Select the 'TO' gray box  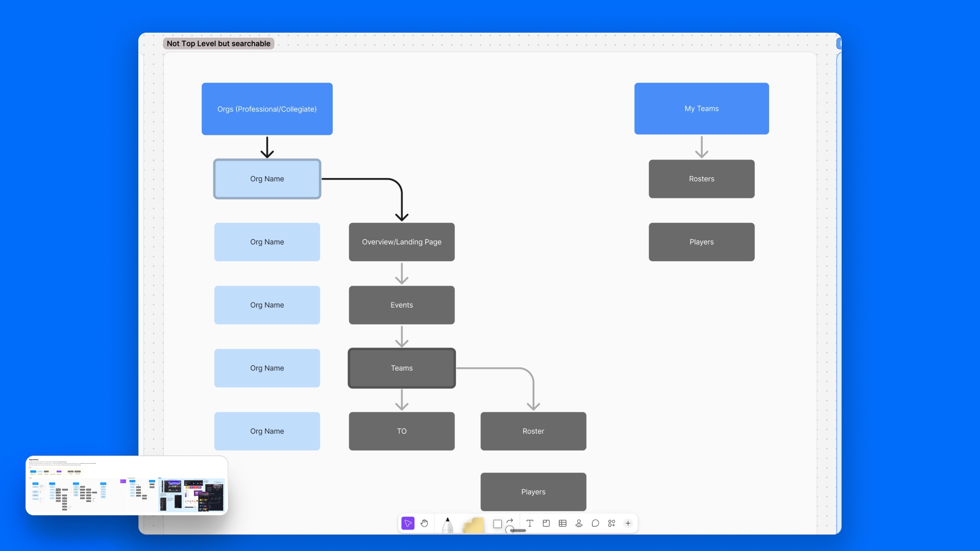[x=402, y=432]
